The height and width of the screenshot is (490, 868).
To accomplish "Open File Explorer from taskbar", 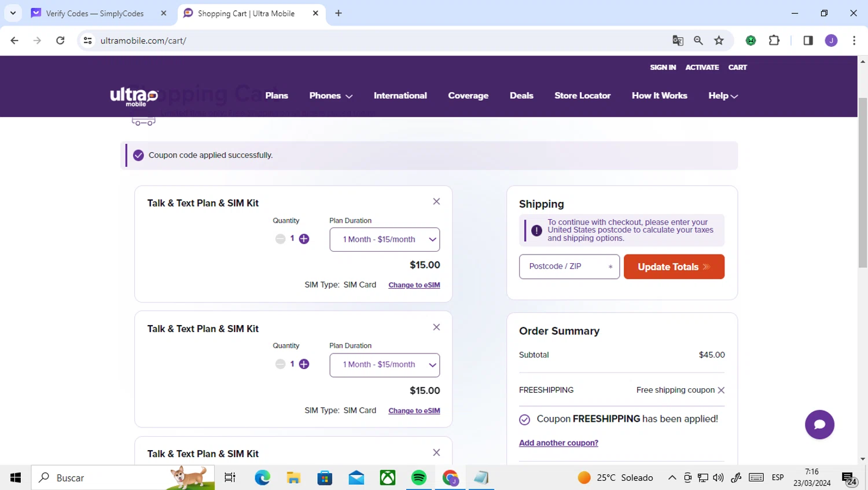I will pos(294,478).
